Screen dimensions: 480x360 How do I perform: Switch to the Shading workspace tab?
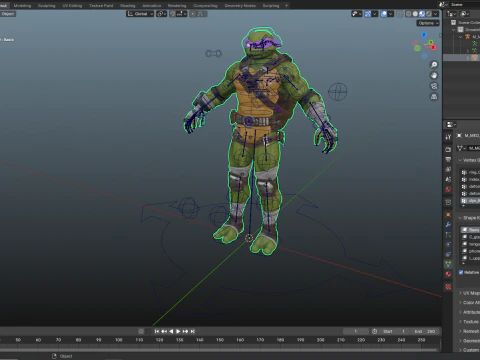click(x=128, y=5)
